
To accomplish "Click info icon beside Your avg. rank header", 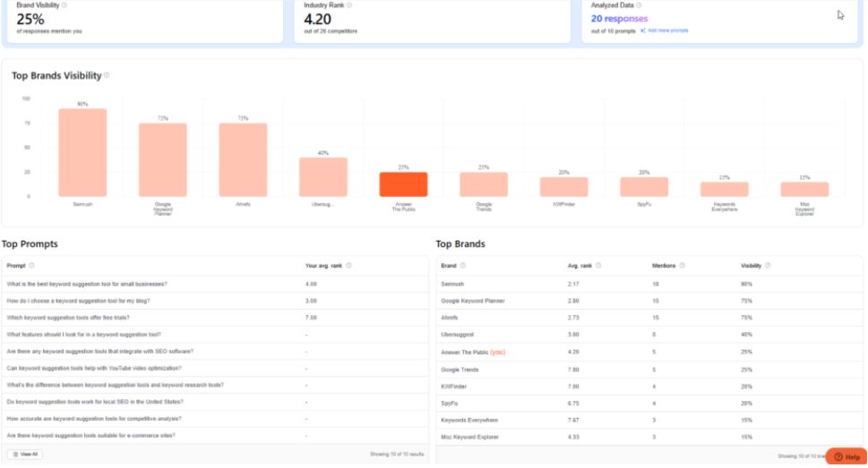I will tap(348, 266).
